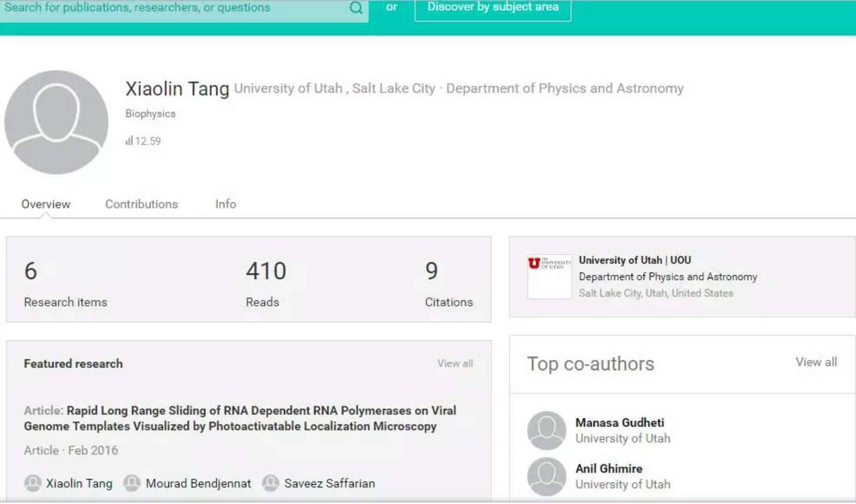This screenshot has height=504, width=856.
Task: Click Anil Ghimire's avatar icon
Action: point(547,476)
